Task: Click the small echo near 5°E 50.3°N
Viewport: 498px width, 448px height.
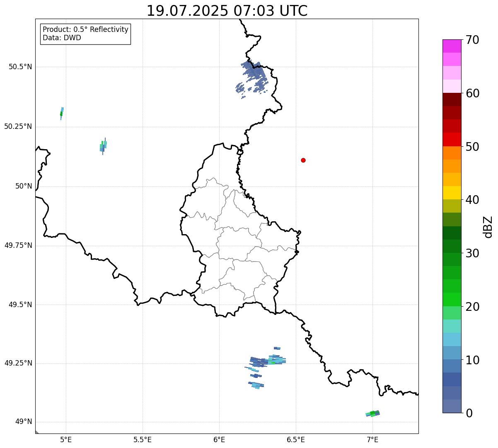Action: (62, 113)
